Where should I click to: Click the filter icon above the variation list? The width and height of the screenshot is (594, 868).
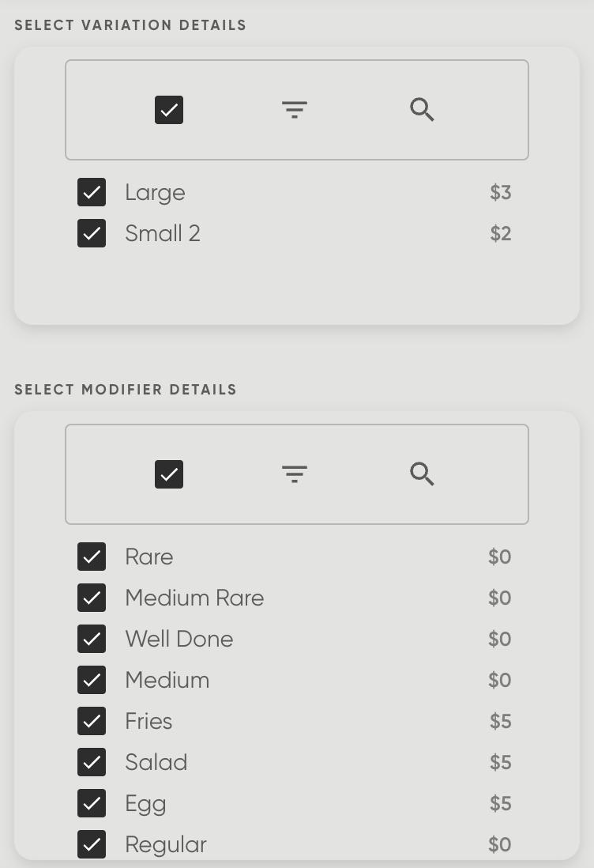point(295,110)
